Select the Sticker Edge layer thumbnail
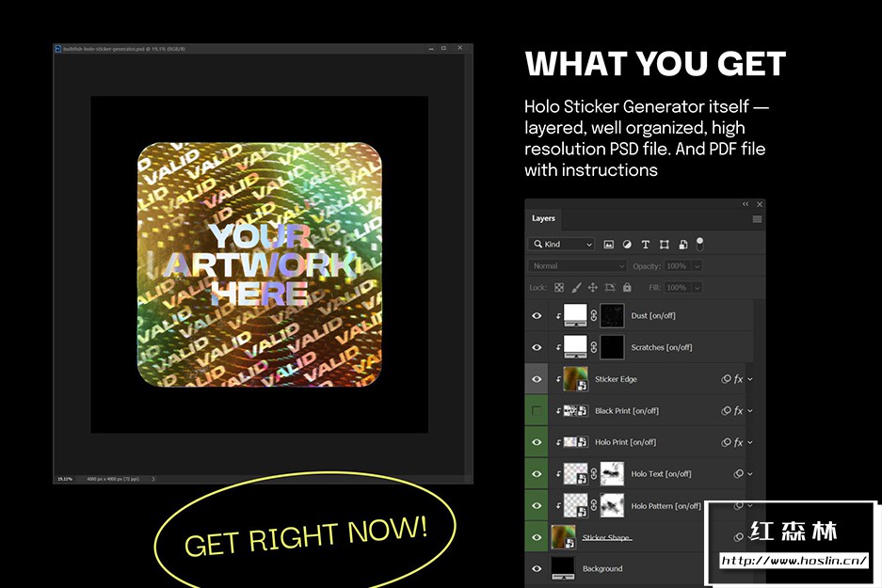 coord(575,379)
